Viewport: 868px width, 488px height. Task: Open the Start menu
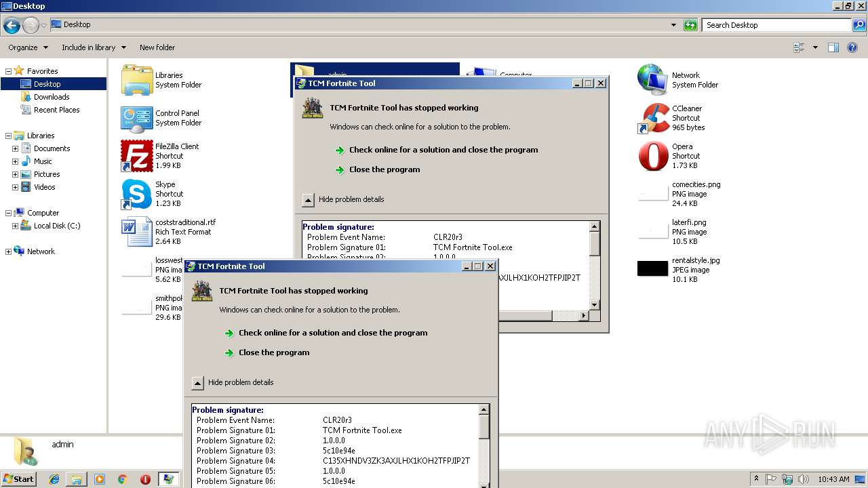click(x=18, y=479)
